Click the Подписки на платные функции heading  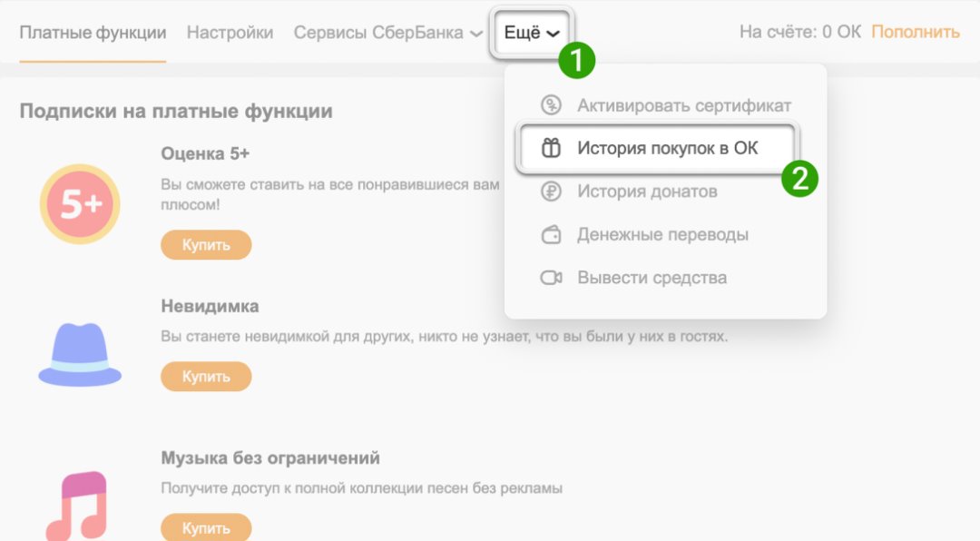click(176, 112)
